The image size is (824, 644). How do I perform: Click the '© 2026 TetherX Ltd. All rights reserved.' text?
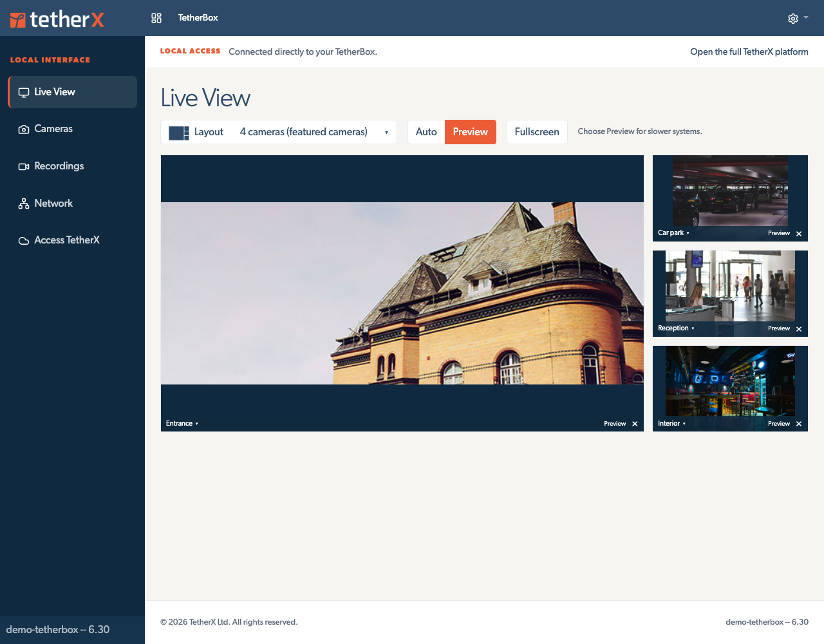(x=229, y=622)
